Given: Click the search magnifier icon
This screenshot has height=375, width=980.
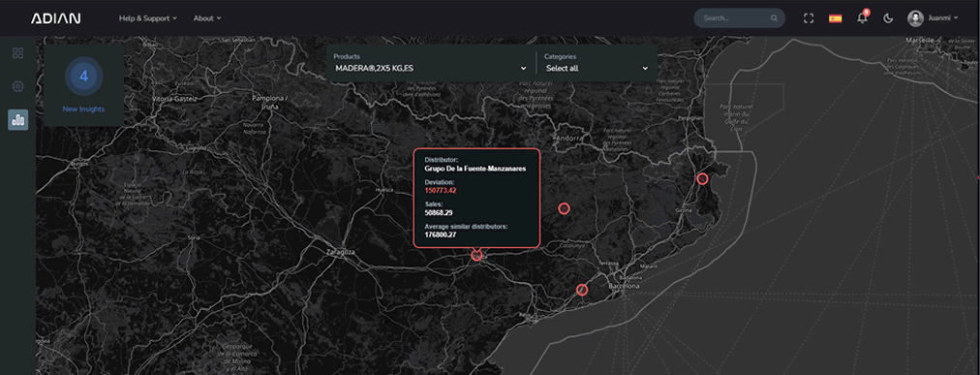Looking at the screenshot, I should (775, 18).
